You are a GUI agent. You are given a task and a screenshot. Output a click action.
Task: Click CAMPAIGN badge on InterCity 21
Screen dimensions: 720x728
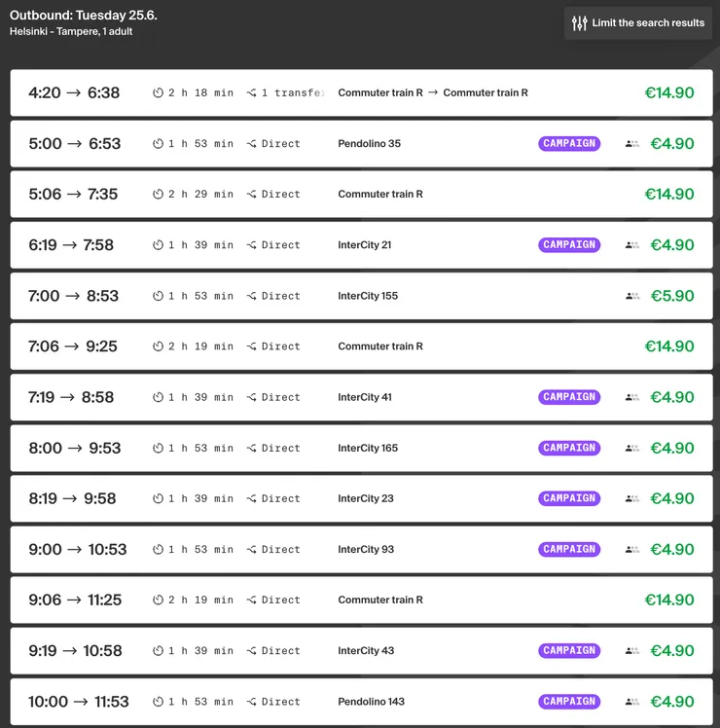click(569, 245)
